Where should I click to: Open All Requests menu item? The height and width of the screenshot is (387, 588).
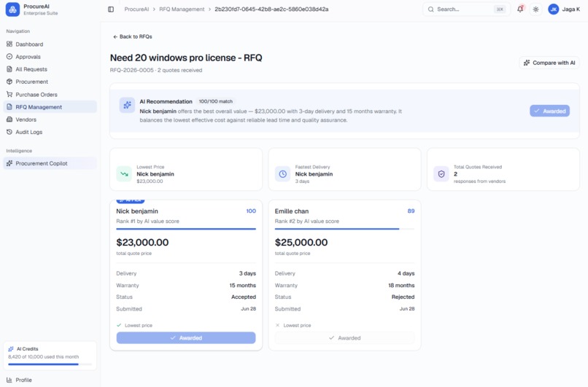point(50,69)
